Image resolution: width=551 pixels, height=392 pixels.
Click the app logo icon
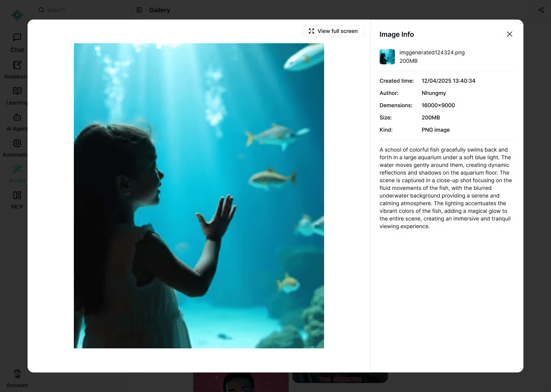point(17,15)
